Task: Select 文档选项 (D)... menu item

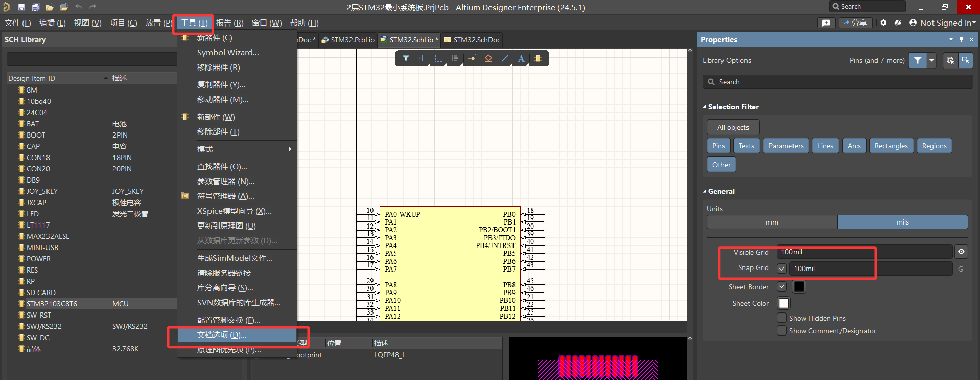Action: coord(237,335)
